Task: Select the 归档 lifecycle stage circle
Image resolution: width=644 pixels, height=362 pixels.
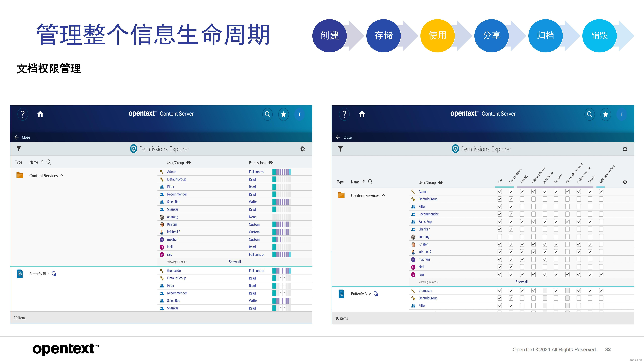Action: [x=545, y=35]
